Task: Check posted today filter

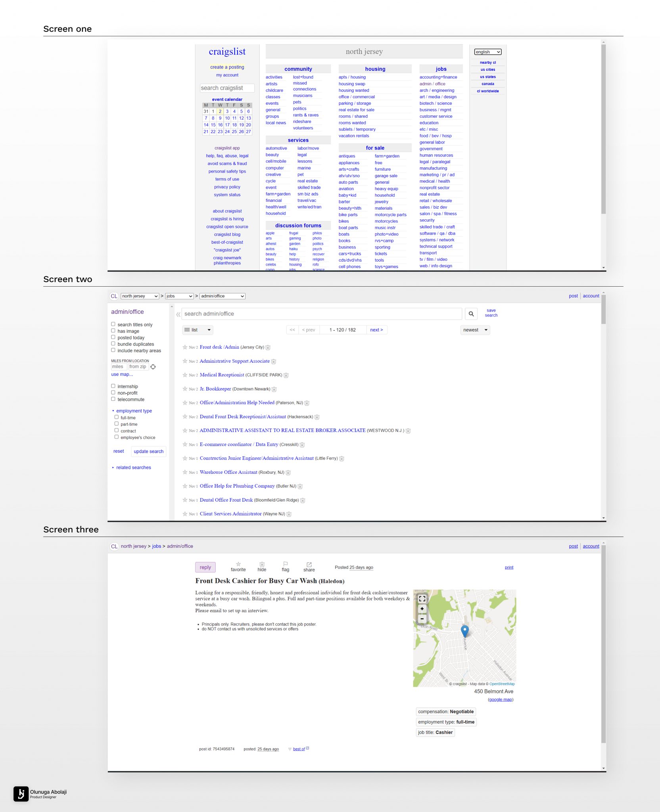Action: (113, 337)
